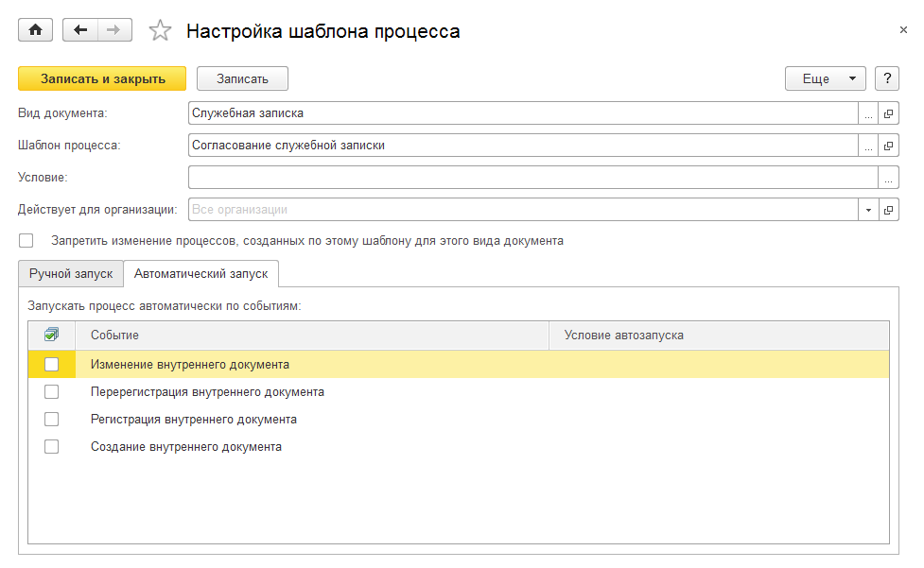Image resolution: width=924 pixels, height=568 pixels.
Task: Select the Автоматический запуск tab
Action: (x=200, y=273)
